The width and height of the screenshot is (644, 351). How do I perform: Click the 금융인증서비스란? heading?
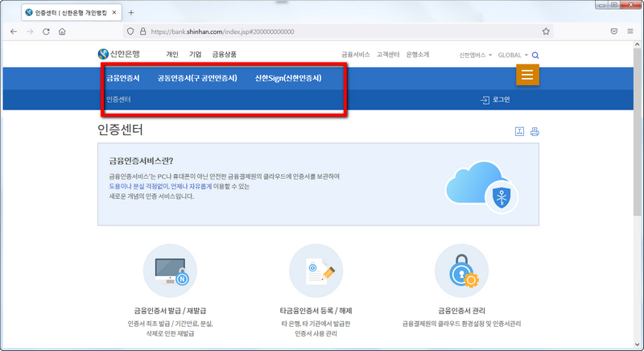[142, 160]
